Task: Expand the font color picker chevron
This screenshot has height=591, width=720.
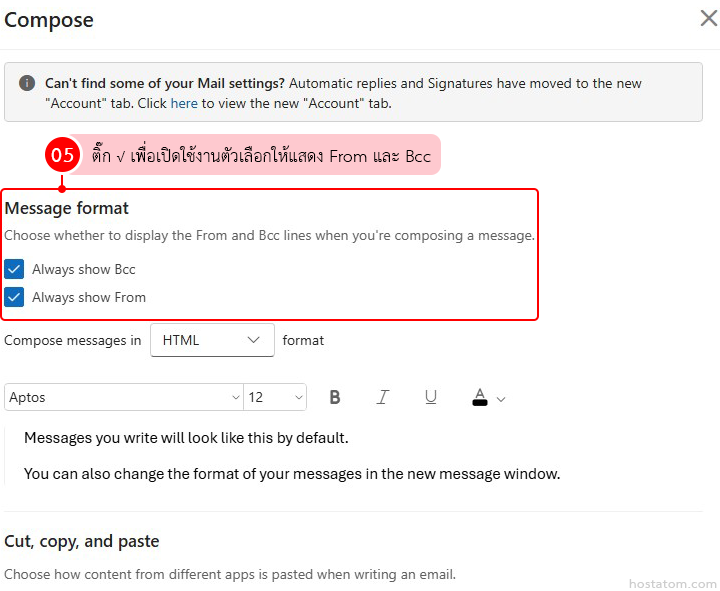Action: coord(501,399)
